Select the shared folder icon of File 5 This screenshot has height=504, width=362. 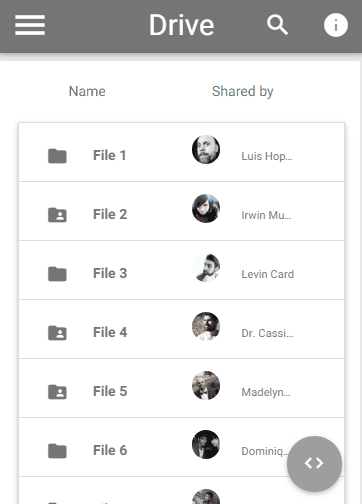coord(57,392)
